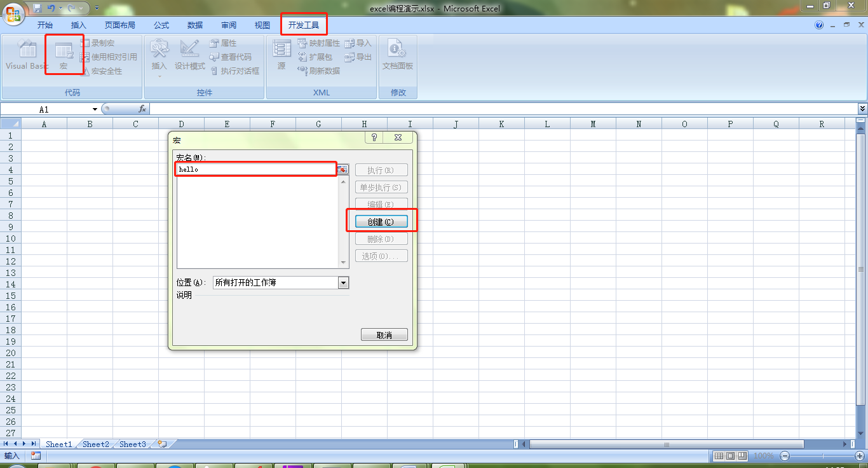Click the sheet horizontal scrollbar
Image resolution: width=868 pixels, height=468 pixels.
tap(667, 444)
